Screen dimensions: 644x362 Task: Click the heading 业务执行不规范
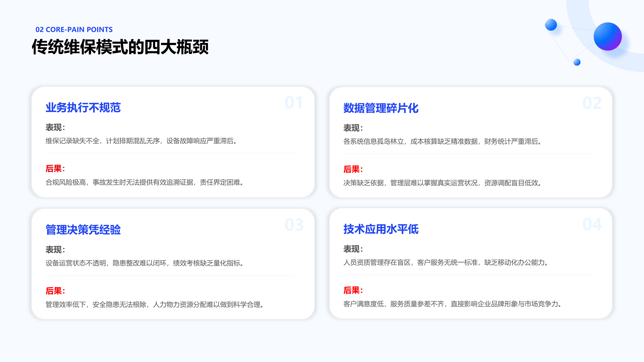(x=83, y=108)
